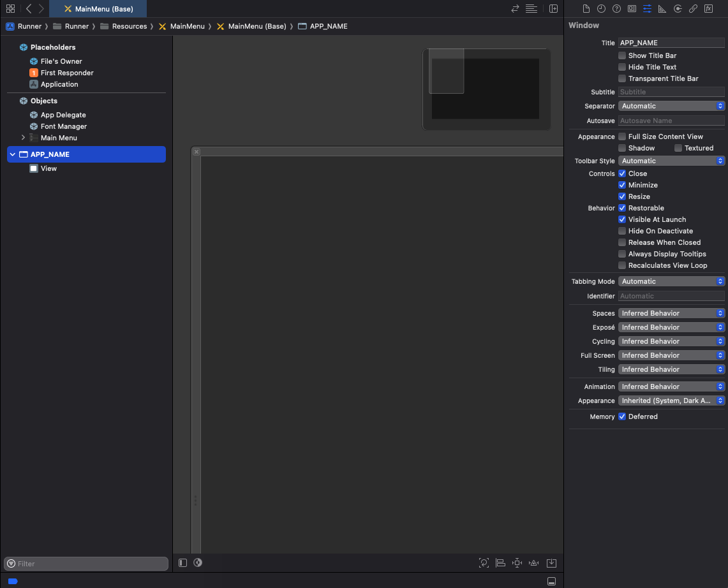Image resolution: width=728 pixels, height=588 pixels.
Task: Open the Tabbing Mode dropdown
Action: tap(671, 281)
